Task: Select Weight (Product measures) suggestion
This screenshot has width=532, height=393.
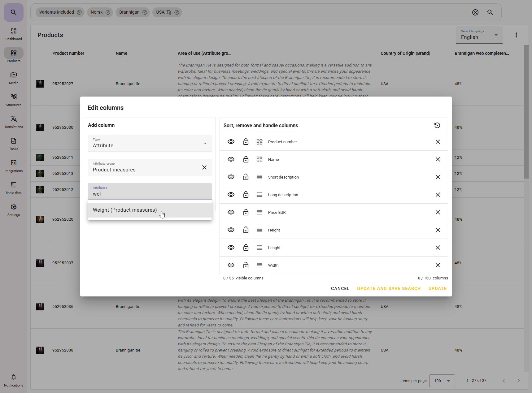Action: coord(125,210)
